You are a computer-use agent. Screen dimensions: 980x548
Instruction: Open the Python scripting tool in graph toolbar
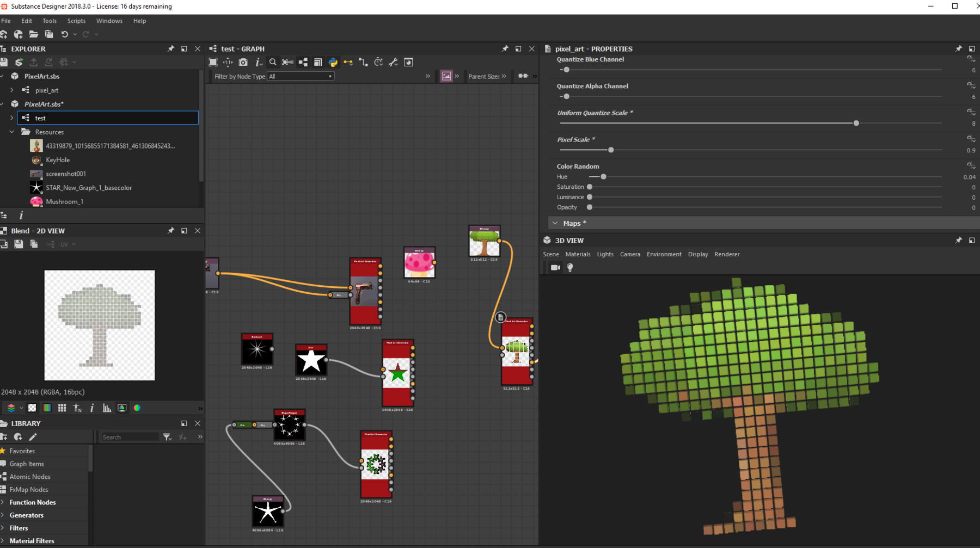[x=333, y=62]
